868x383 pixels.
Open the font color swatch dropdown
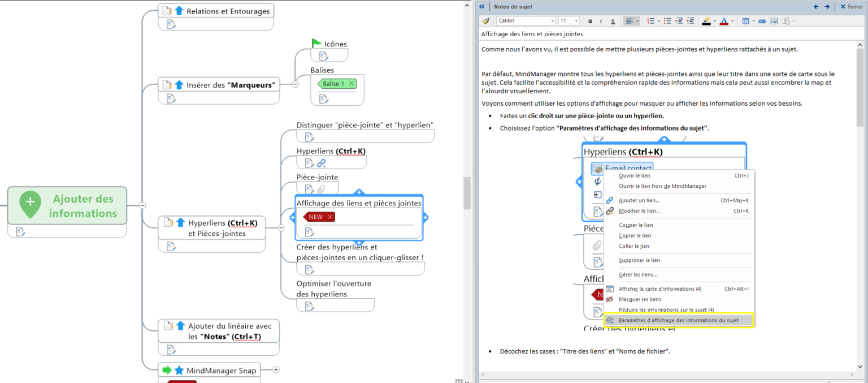point(732,20)
